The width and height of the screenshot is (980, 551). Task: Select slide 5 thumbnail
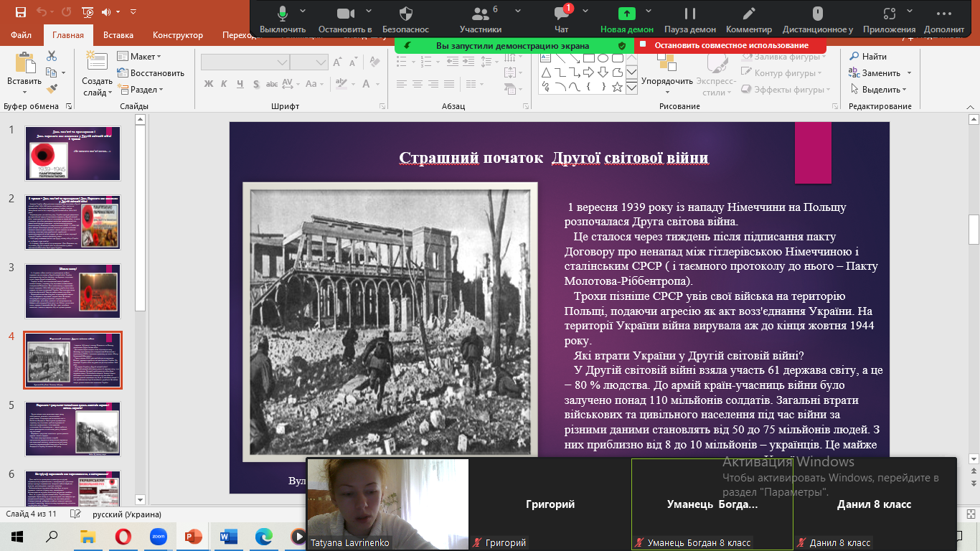click(x=73, y=428)
